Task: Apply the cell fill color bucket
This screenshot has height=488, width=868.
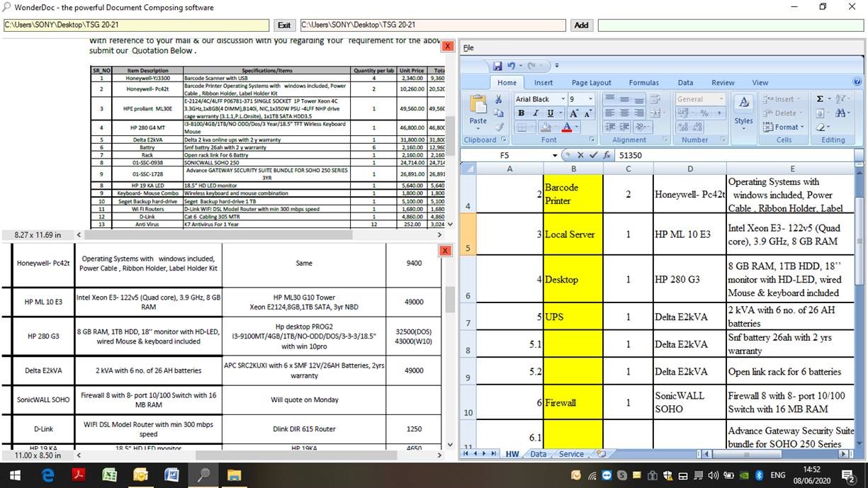Action: (545, 127)
